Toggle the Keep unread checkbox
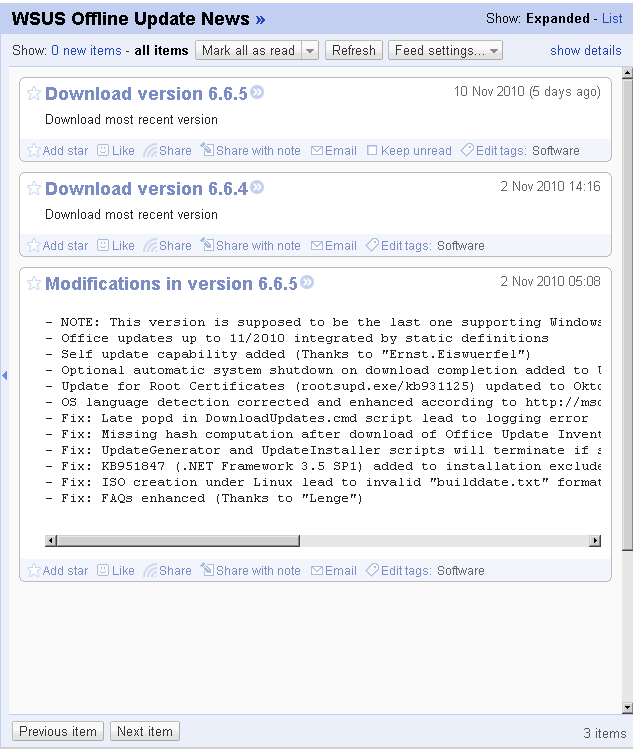Image resolution: width=633 pixels, height=749 pixels. click(x=372, y=151)
